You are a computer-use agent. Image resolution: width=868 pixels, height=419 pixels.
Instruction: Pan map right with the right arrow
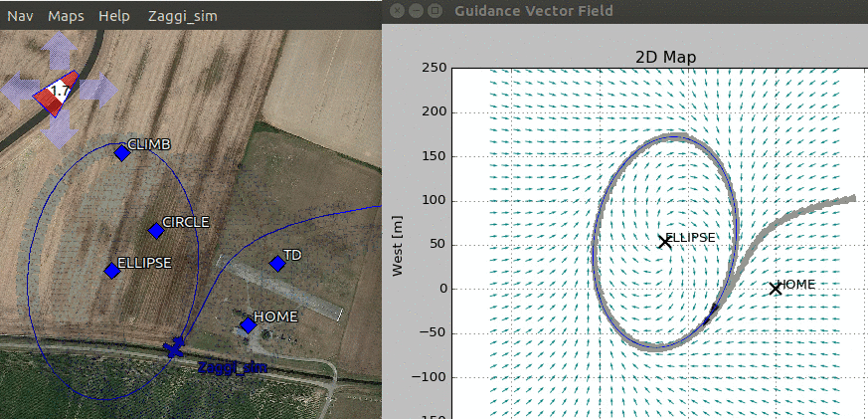pos(98,90)
